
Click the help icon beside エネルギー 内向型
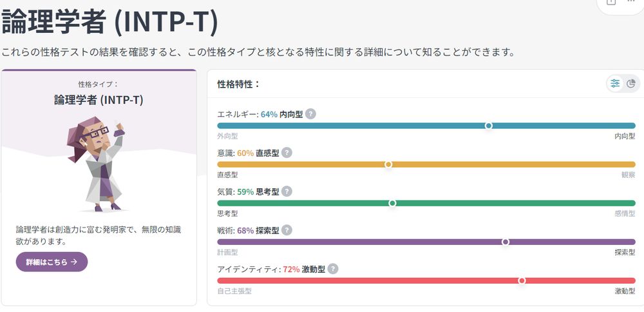click(x=310, y=114)
